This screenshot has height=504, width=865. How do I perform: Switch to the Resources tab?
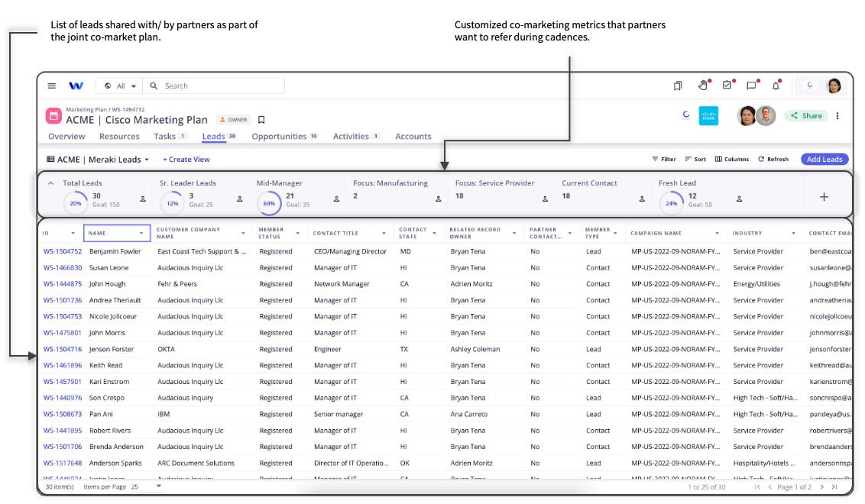pyautogui.click(x=119, y=136)
